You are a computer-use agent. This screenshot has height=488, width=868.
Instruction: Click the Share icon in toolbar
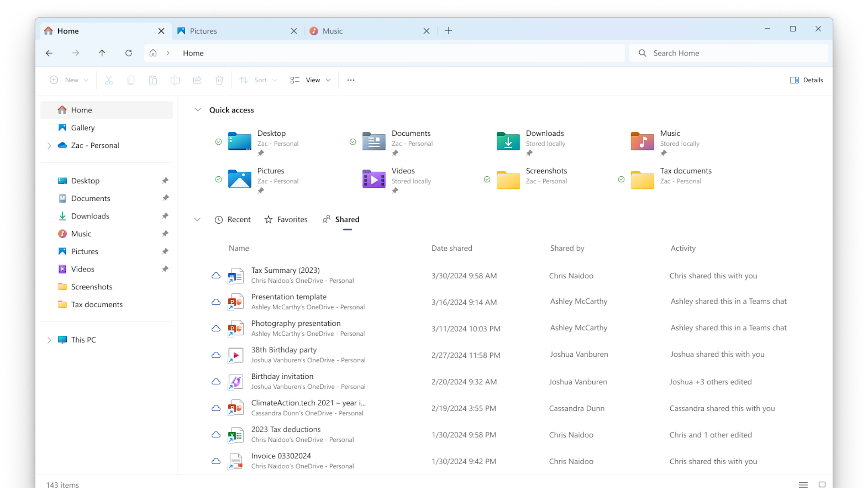click(x=197, y=80)
